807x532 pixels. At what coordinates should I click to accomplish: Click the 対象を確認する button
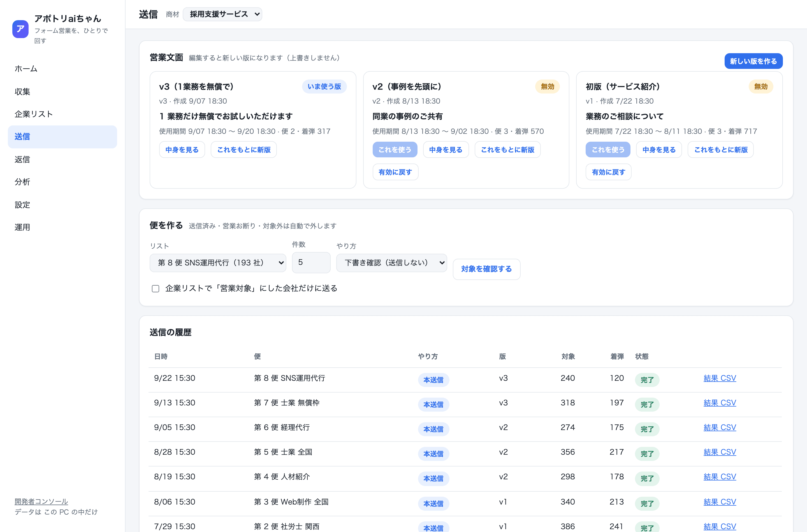click(486, 269)
